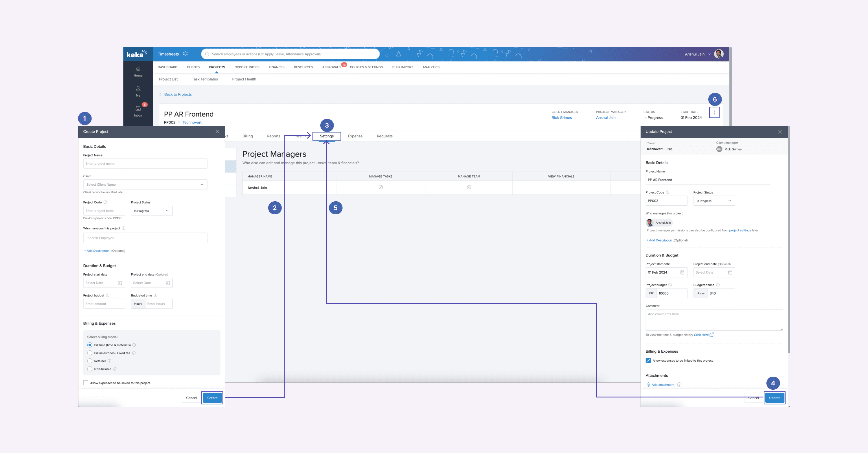Click Project Code info icon in Update Project

[x=667, y=192]
